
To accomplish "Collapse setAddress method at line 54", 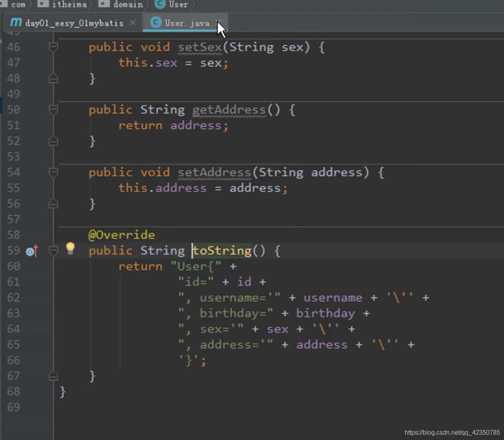I will (54, 172).
